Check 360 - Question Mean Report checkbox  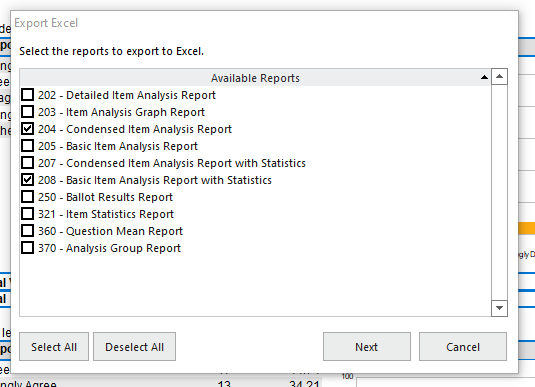click(x=28, y=231)
